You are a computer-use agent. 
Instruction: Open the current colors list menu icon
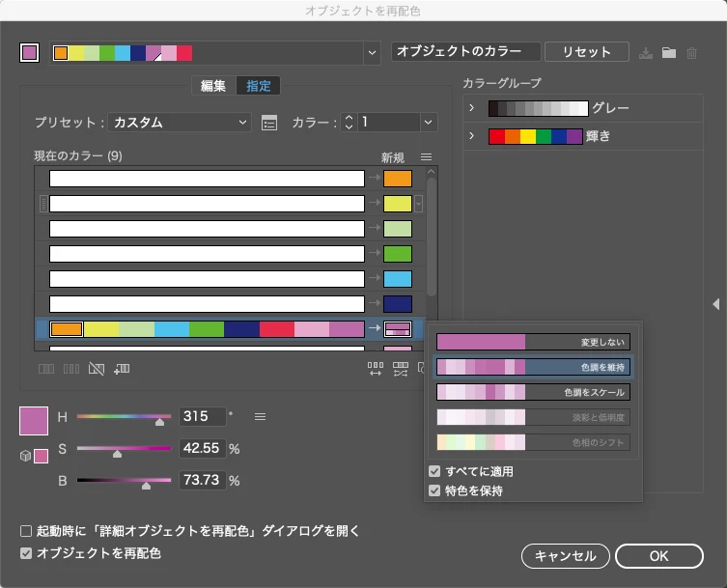pos(426,157)
